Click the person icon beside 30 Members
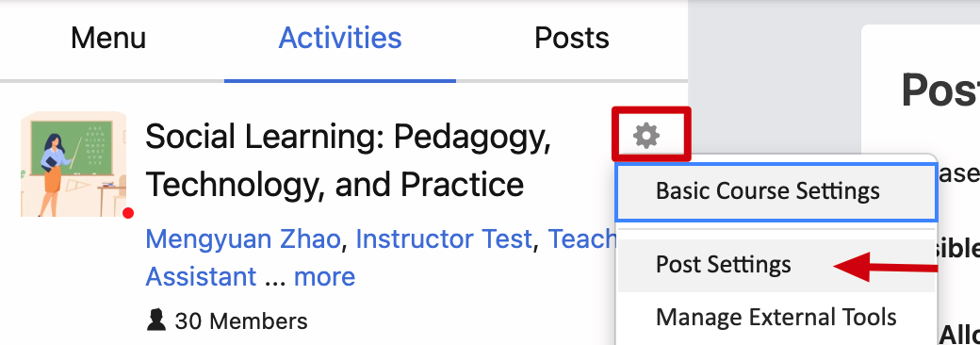 pos(155,320)
